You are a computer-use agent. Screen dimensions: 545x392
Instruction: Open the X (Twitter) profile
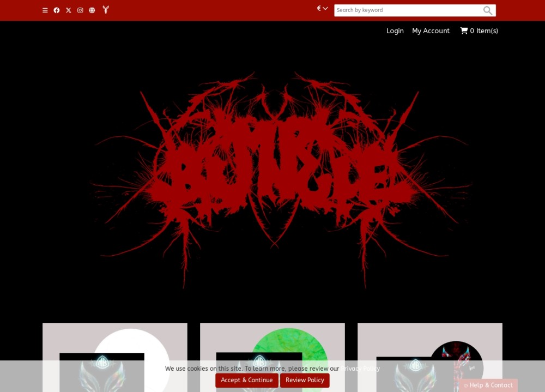tap(68, 10)
